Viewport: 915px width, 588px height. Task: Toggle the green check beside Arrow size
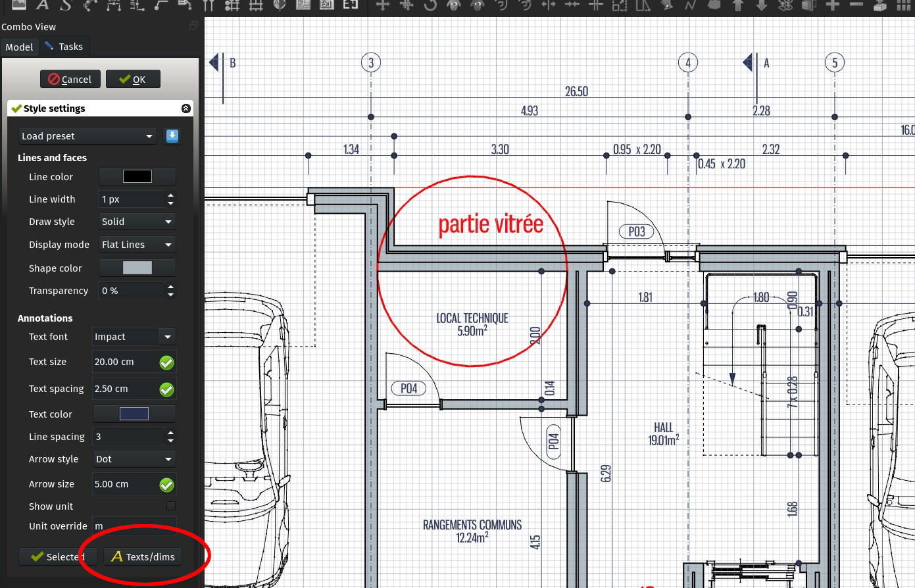pyautogui.click(x=166, y=484)
